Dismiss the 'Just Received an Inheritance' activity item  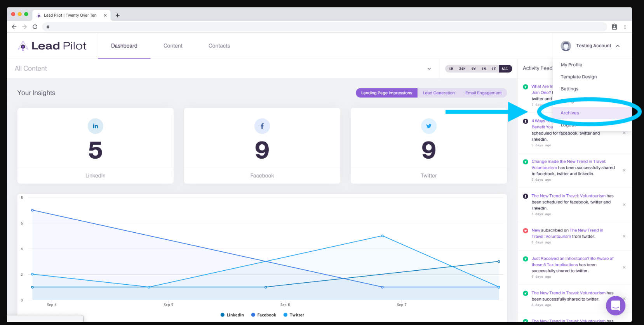624,267
